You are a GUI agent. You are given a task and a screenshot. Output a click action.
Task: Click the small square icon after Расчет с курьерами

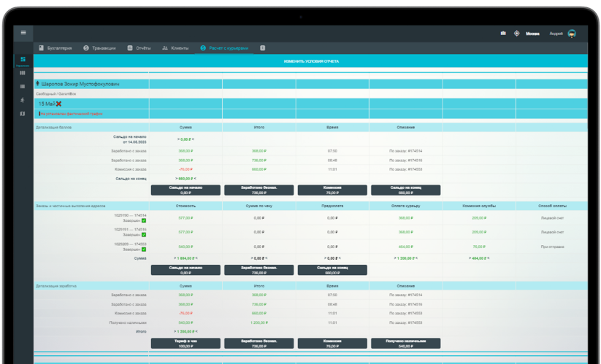263,48
